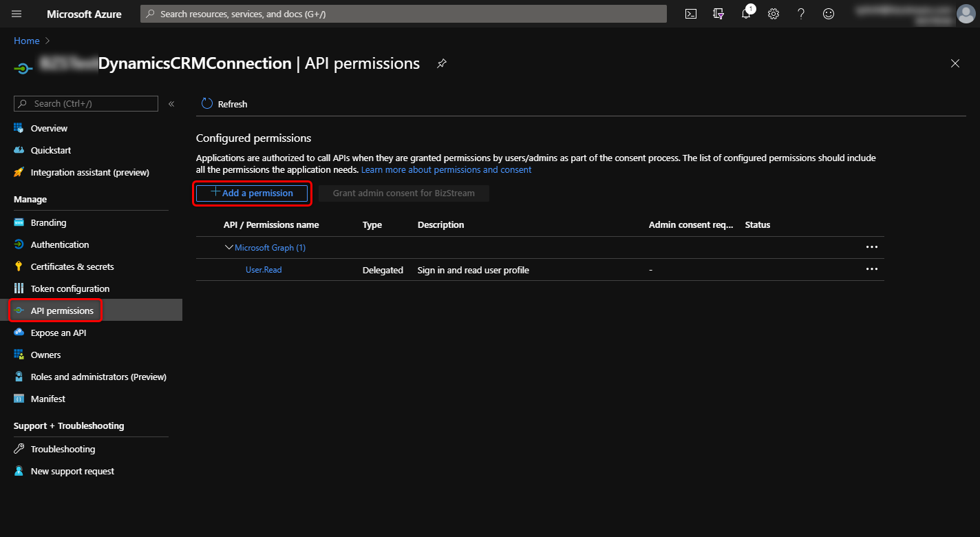Close the API permissions blade
The width and height of the screenshot is (980, 537).
[x=955, y=63]
